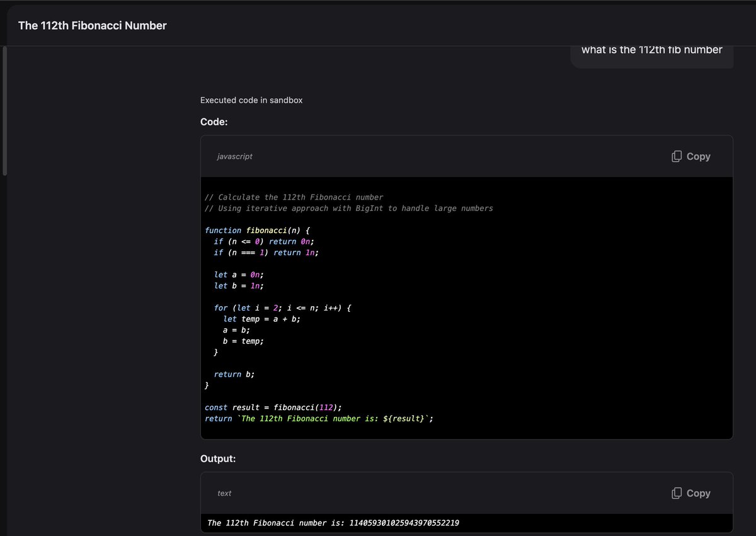The height and width of the screenshot is (536, 756).
Task: Collapse the Executed code in sandbox section
Action: (251, 100)
